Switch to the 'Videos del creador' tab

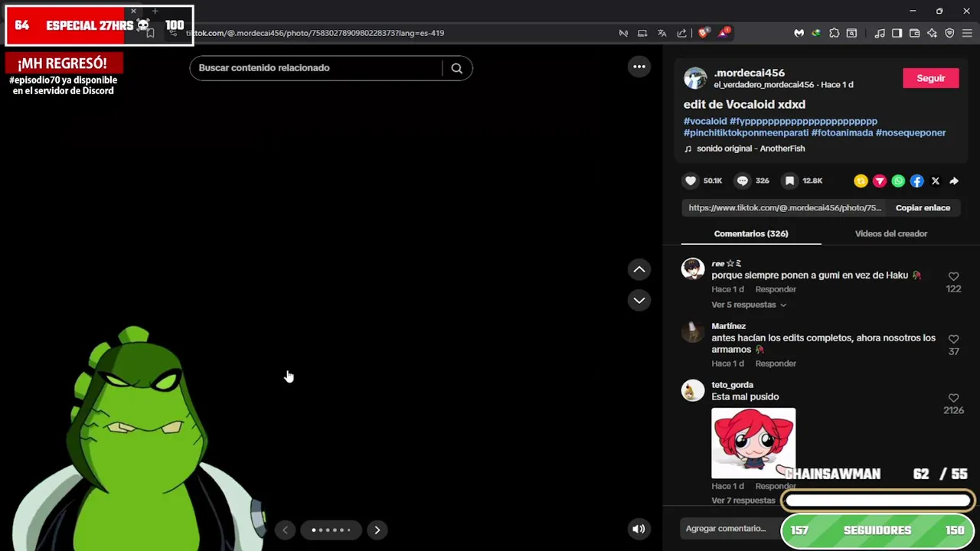coord(891,233)
